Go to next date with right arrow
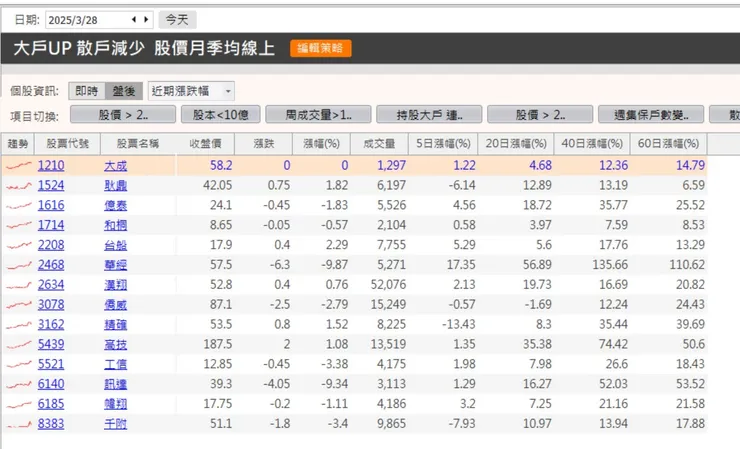Screen dimensions: 740x449 (x=146, y=19)
